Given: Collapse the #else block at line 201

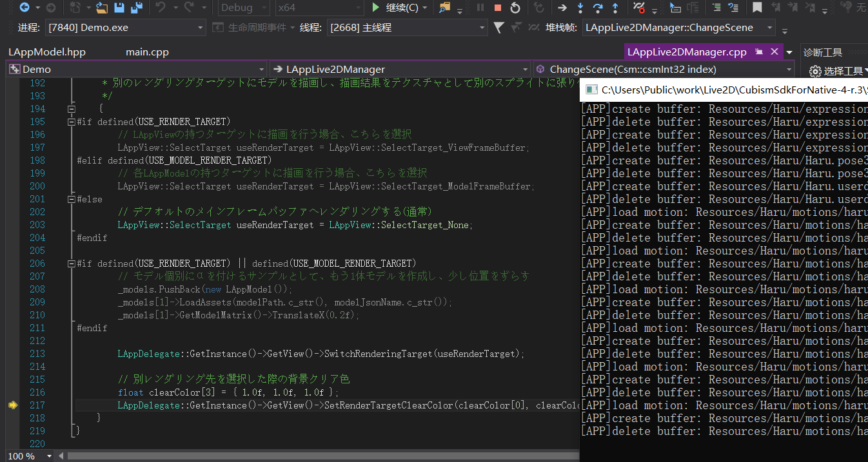Looking at the screenshot, I should [x=71, y=199].
